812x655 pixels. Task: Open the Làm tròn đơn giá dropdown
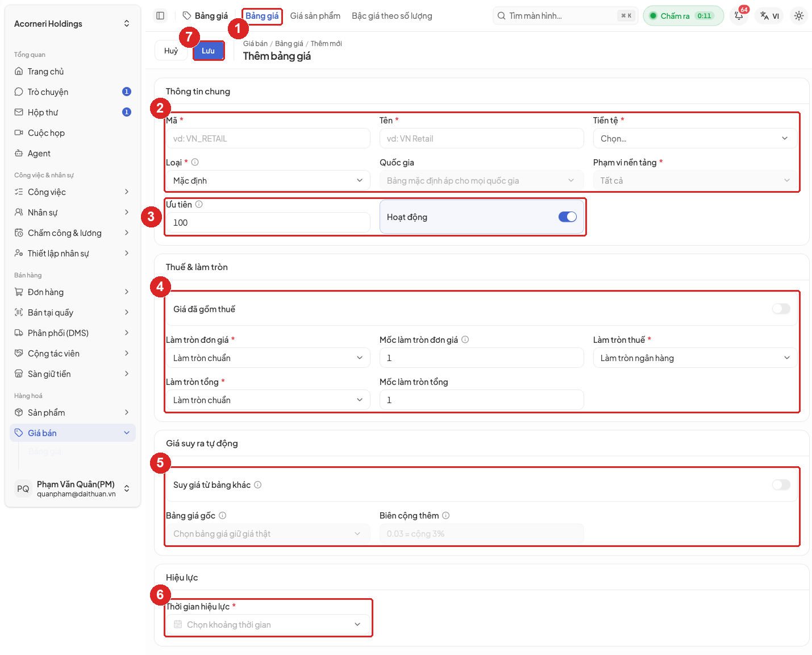(x=268, y=358)
